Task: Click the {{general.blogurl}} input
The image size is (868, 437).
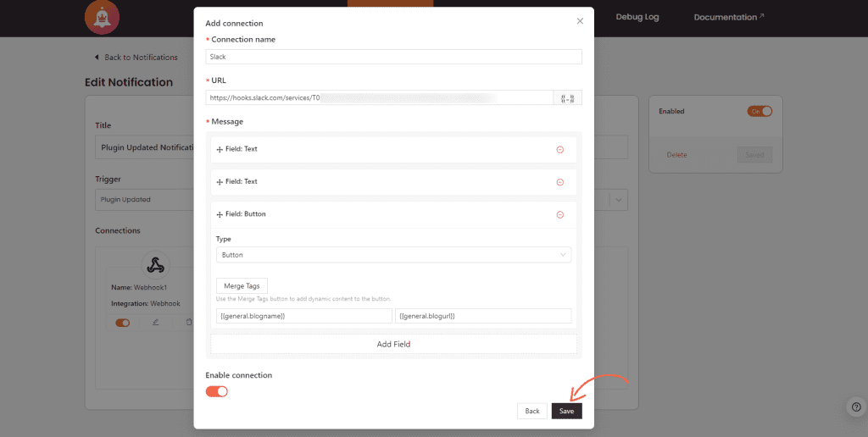Action: [x=483, y=316]
